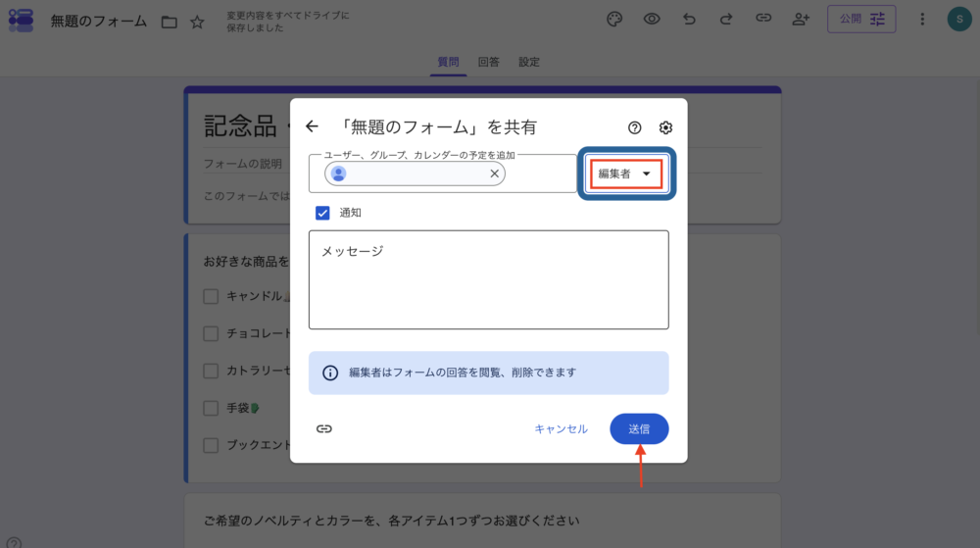Click the add users input field
This screenshot has width=980, height=548.
pyautogui.click(x=443, y=174)
